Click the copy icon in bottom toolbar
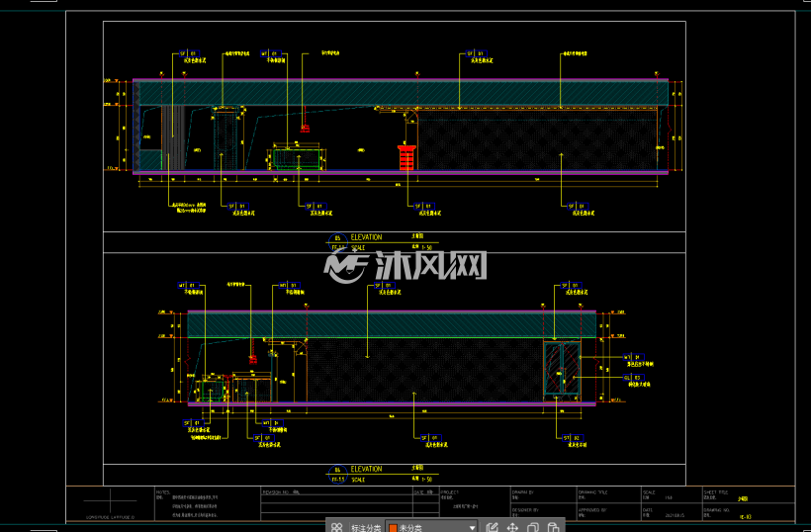Viewport: 811px width, 532px height. 532,527
